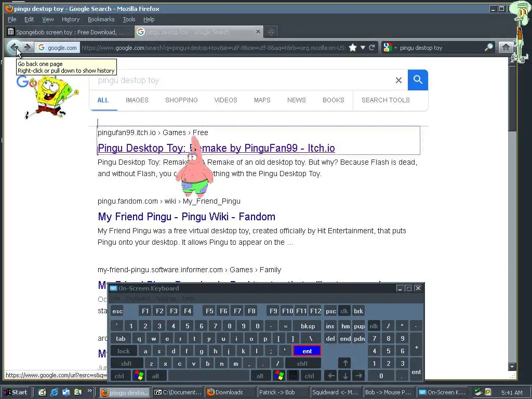
Task: Click the tab key on On-Screen Keyboard
Action: tap(121, 339)
